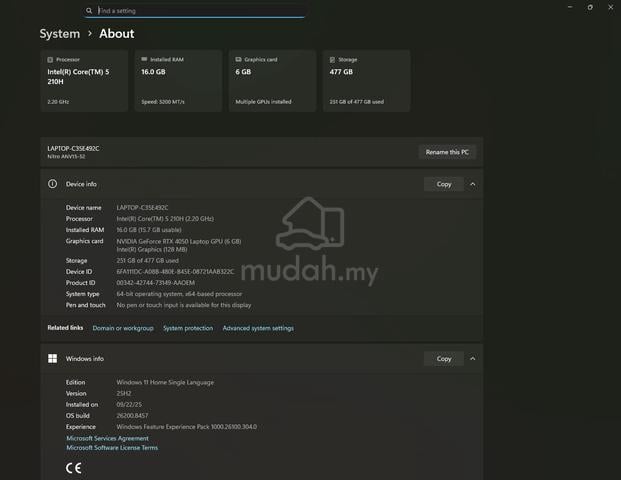This screenshot has height=480, width=621.
Task: Click 'Nitro ANV15-52' model text
Action: tap(66, 156)
